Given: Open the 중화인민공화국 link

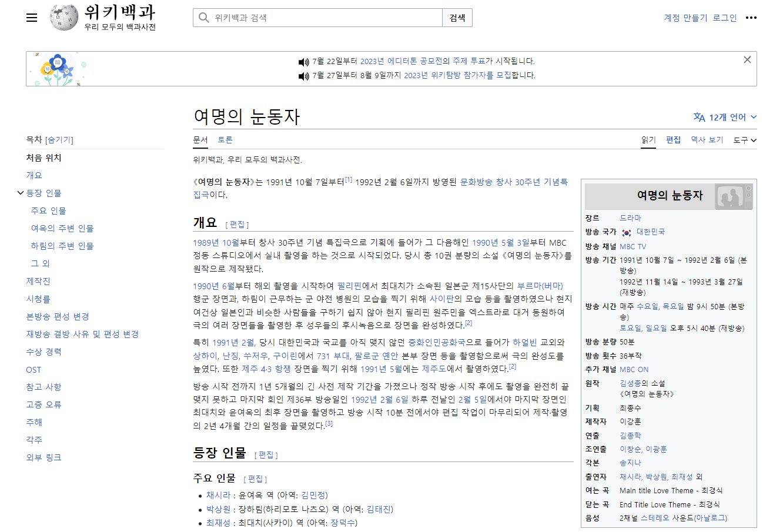Looking at the screenshot, I should tap(436, 342).
